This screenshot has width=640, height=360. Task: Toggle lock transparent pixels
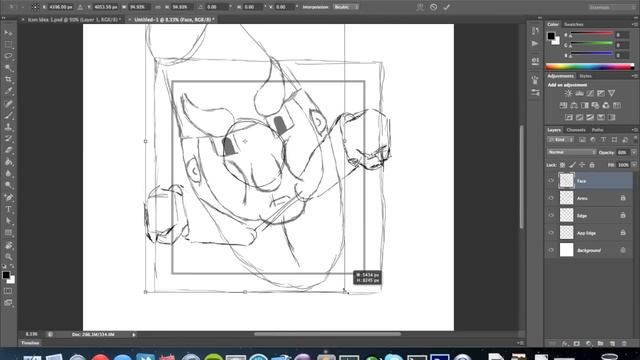562,165
